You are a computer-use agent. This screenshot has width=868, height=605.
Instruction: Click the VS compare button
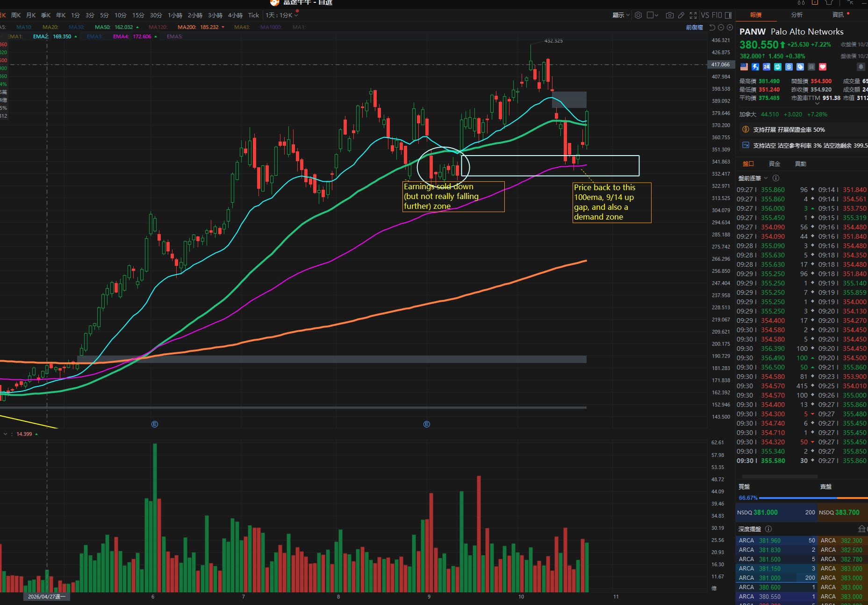pyautogui.click(x=705, y=15)
